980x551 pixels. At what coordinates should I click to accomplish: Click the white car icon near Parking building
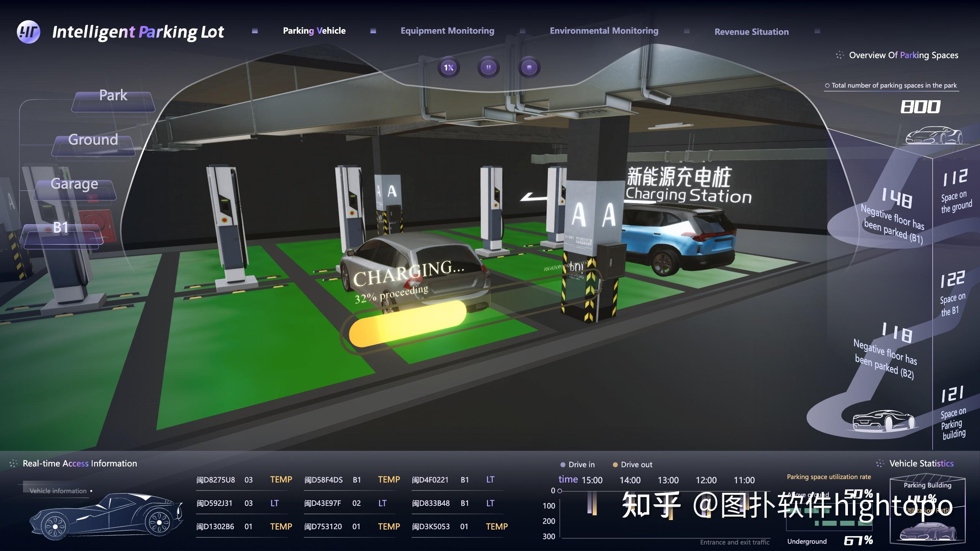click(884, 421)
